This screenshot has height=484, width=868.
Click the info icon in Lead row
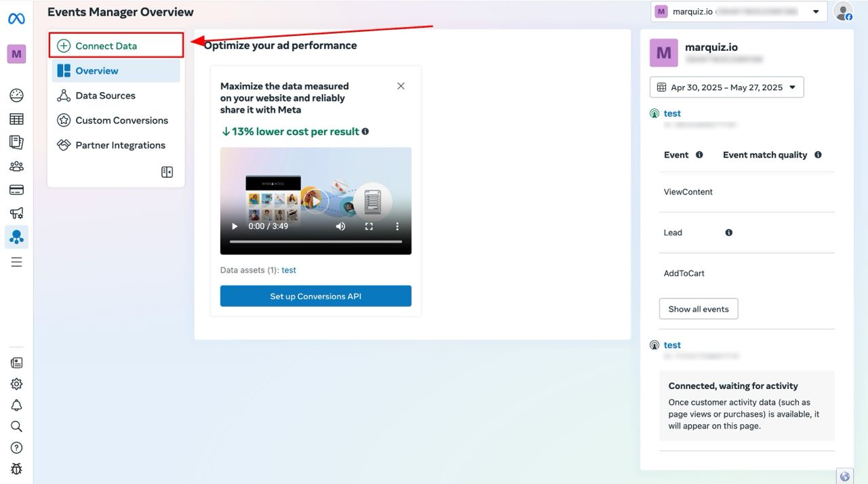coord(729,233)
